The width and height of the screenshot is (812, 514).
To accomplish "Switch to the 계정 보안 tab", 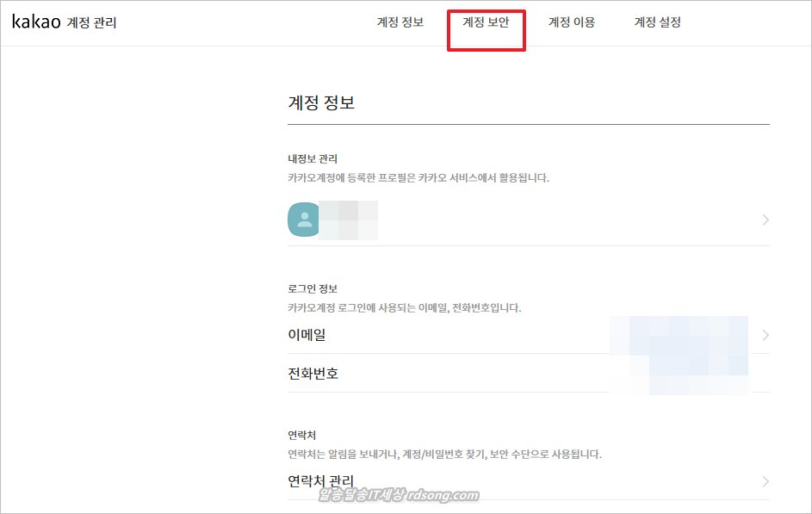I will click(x=486, y=22).
